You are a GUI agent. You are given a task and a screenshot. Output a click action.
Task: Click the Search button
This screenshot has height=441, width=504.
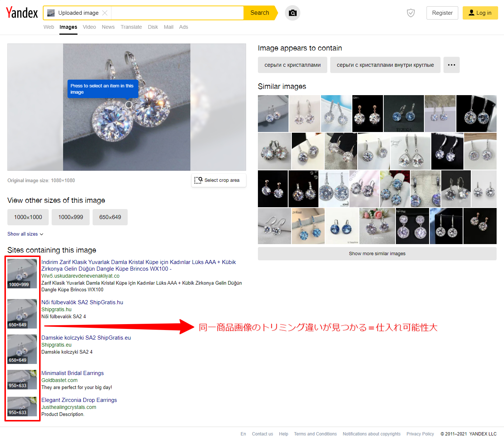pos(260,13)
